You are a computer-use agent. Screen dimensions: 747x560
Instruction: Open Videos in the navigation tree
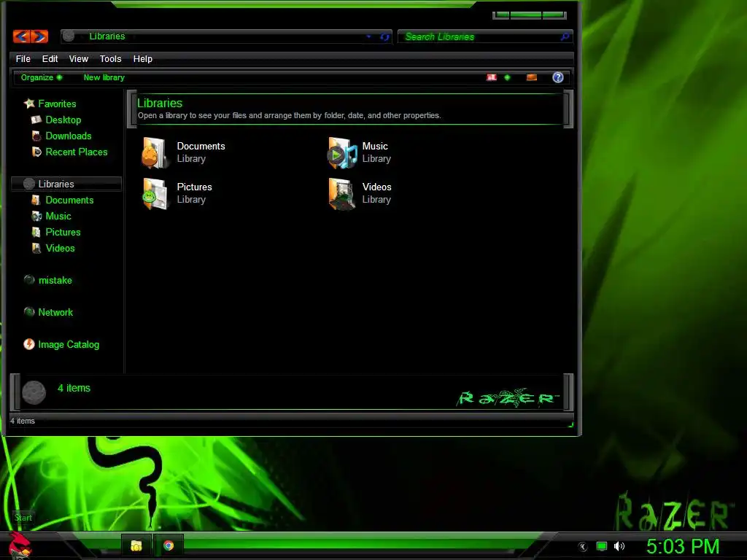(60, 248)
